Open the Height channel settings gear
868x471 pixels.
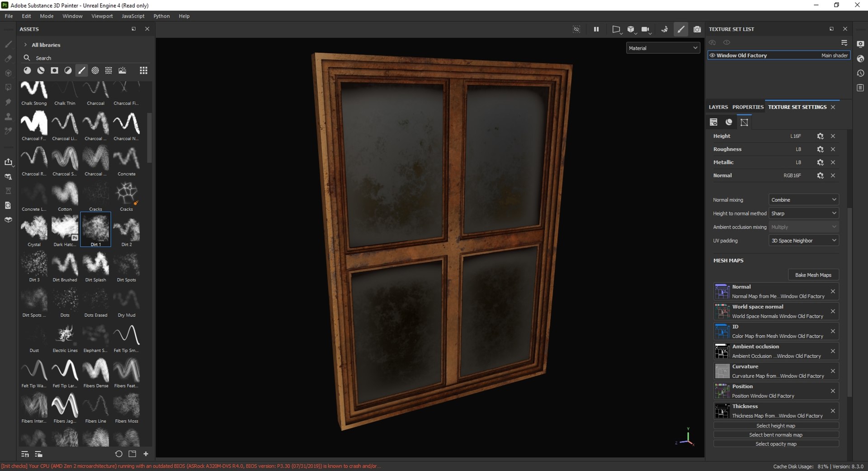coord(820,136)
